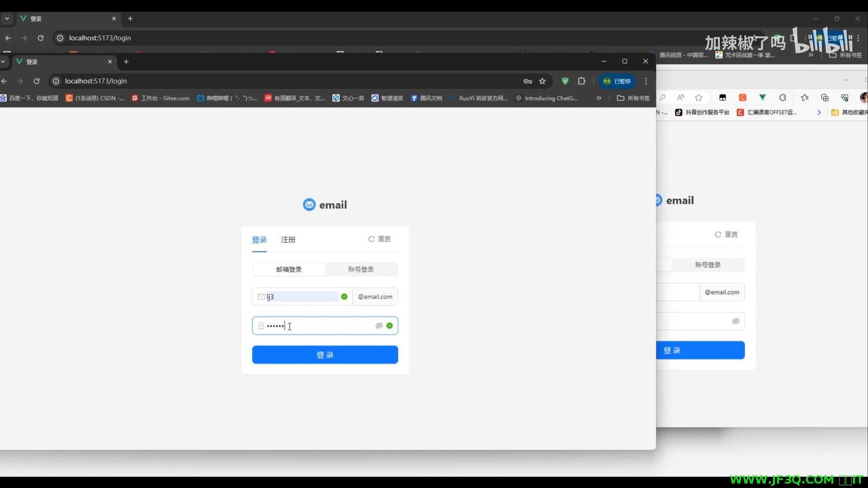Click the bookmark star in address bar
The height and width of the screenshot is (488, 868).
(542, 81)
